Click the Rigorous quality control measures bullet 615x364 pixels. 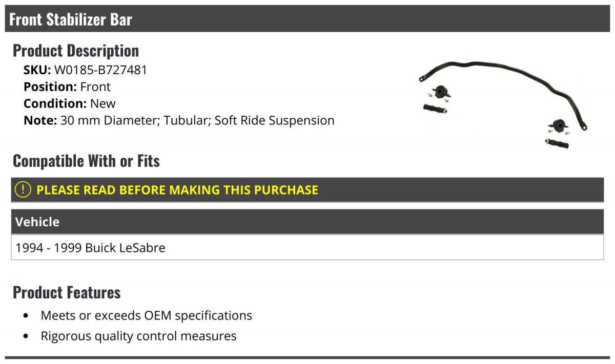click(138, 336)
